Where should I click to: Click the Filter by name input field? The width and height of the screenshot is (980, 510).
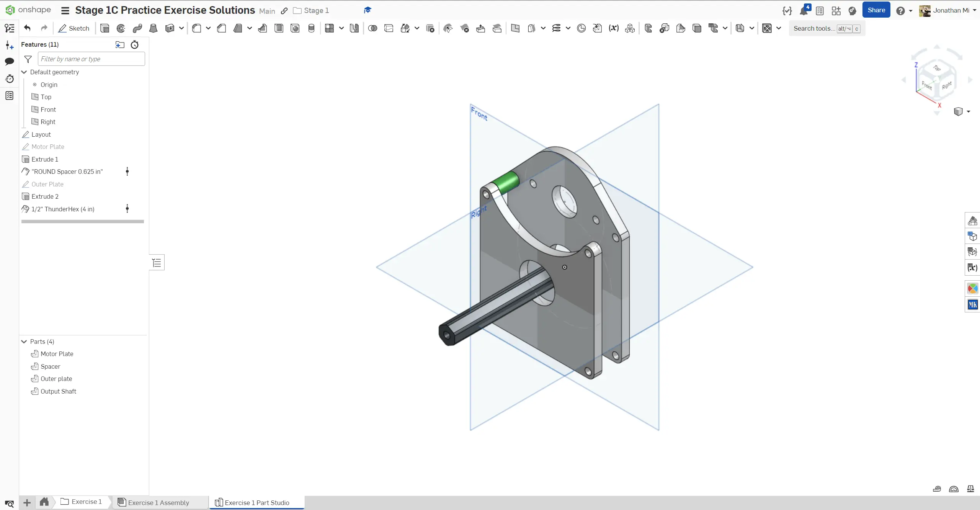coord(91,59)
